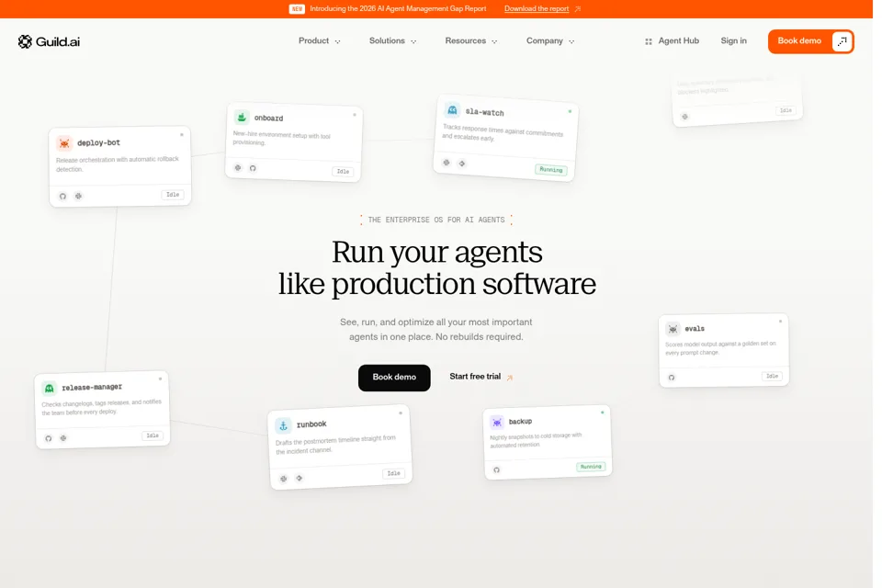Click the GitHub icon on backup card

(x=497, y=469)
